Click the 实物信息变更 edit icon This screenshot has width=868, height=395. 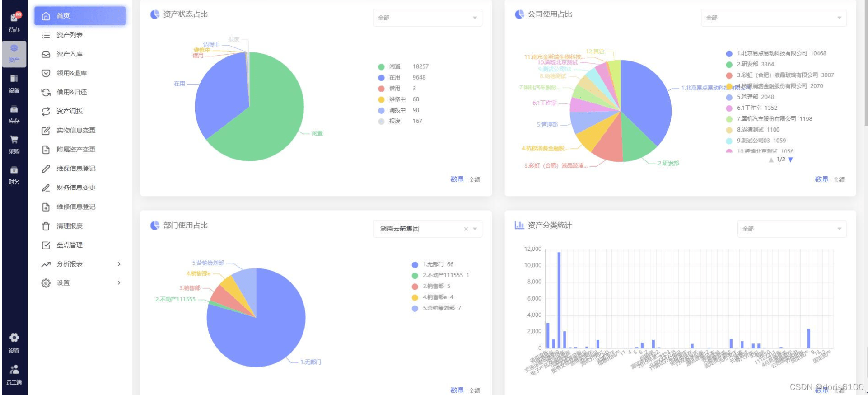click(46, 130)
